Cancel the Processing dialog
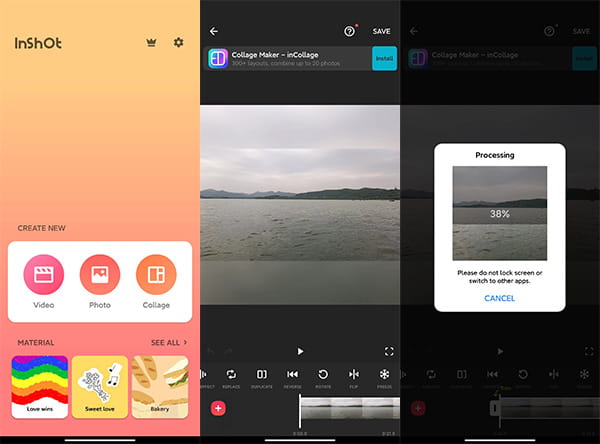The image size is (600, 444). pos(499,298)
